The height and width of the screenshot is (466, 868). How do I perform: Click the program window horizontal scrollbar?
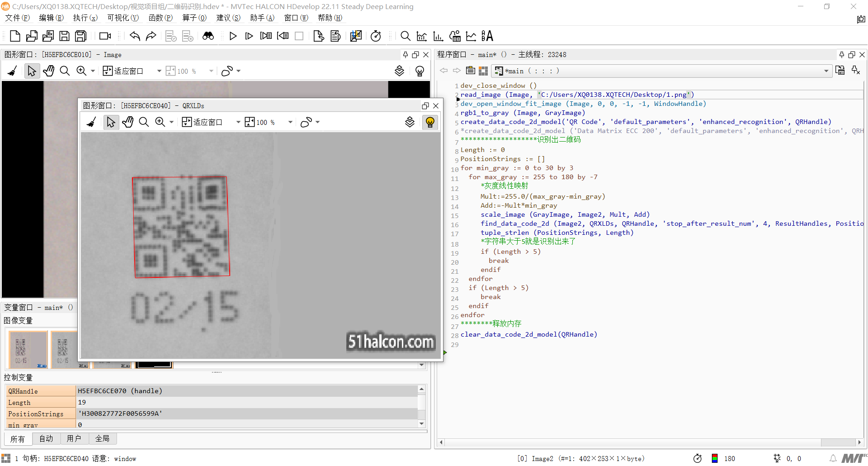[x=650, y=442]
